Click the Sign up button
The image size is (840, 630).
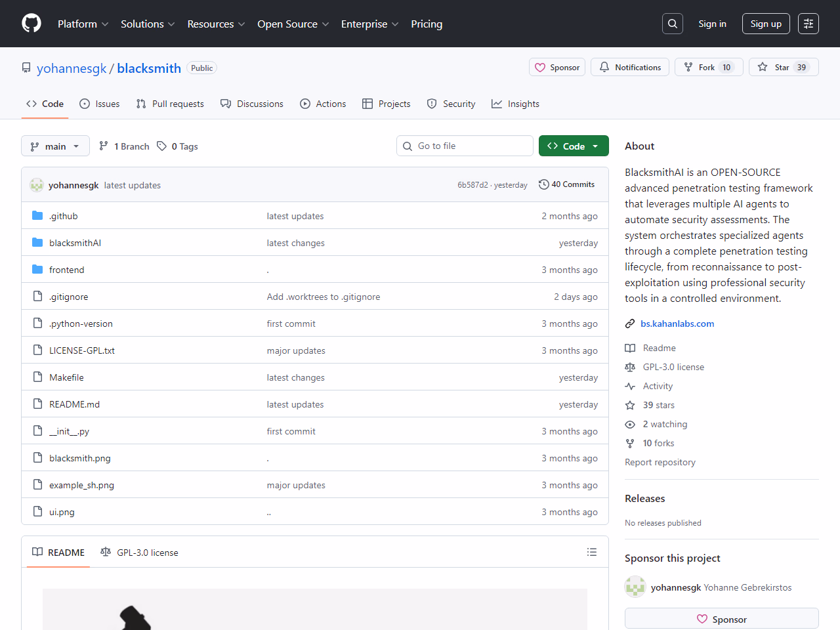[766, 24]
